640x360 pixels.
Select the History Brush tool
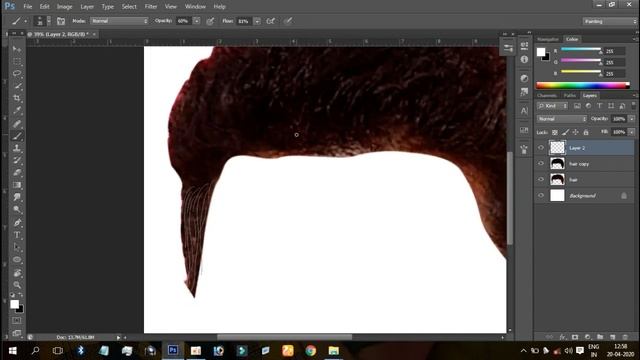(x=17, y=161)
